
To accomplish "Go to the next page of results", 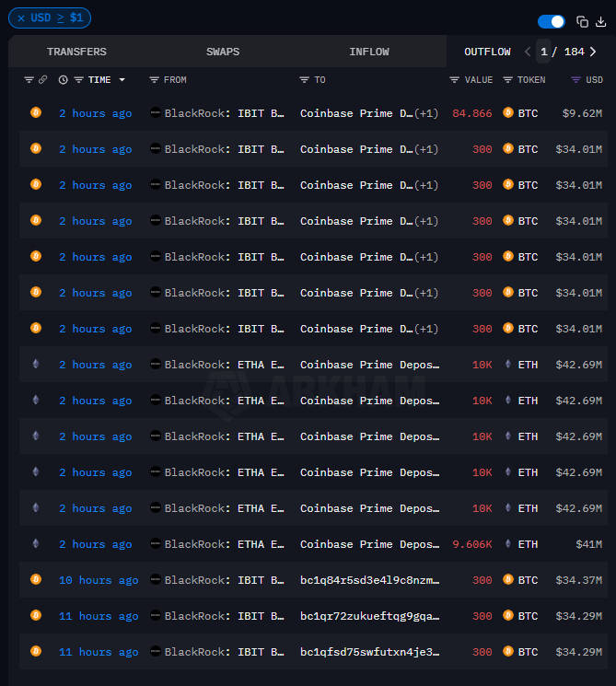I will [593, 52].
